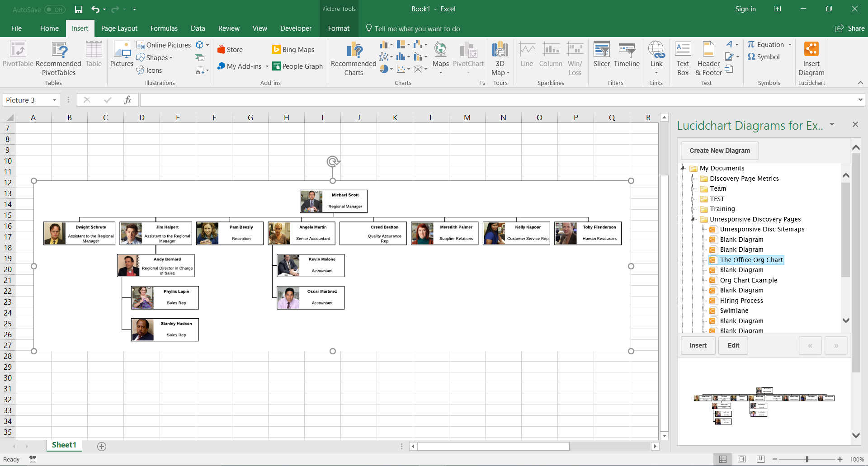Viewport: 868px width, 466px height.
Task: Open the 3D Map dropdown
Action: (x=500, y=59)
